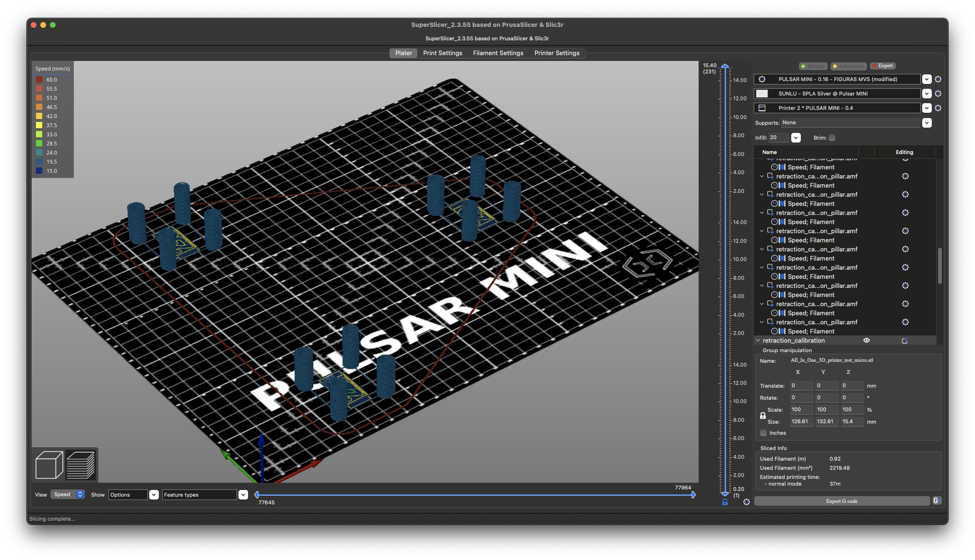The height and width of the screenshot is (560, 975).
Task: Switch to 3D editor view cube
Action: 49,465
